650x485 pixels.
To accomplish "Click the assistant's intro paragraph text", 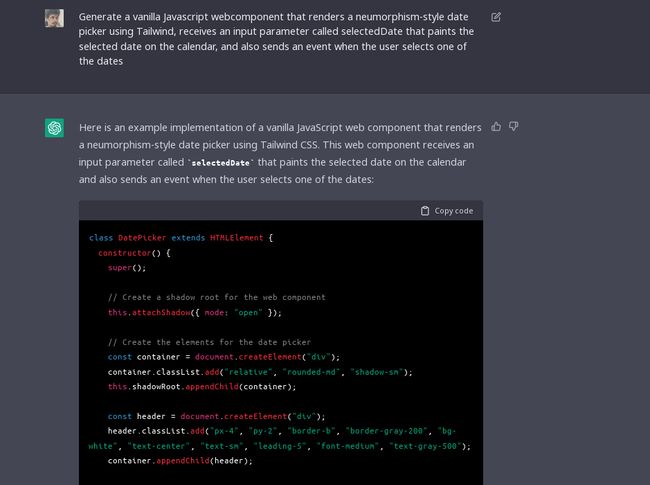I will point(280,153).
